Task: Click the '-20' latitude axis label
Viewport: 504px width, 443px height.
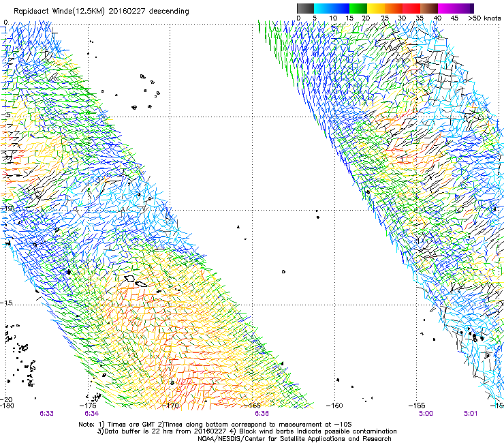Action: [6, 399]
